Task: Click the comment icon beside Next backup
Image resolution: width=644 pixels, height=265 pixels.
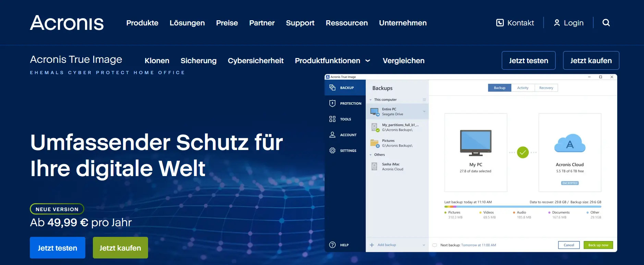Action: (x=435, y=245)
